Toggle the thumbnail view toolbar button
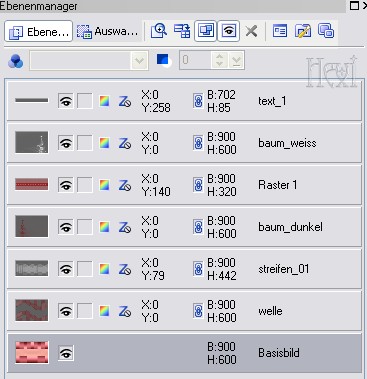The image size is (367, 379). tap(205, 31)
